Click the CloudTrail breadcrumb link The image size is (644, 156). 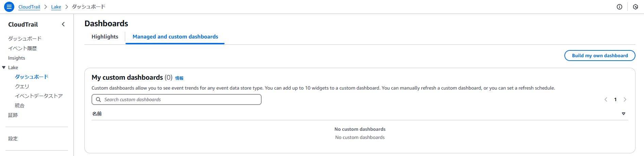click(29, 7)
